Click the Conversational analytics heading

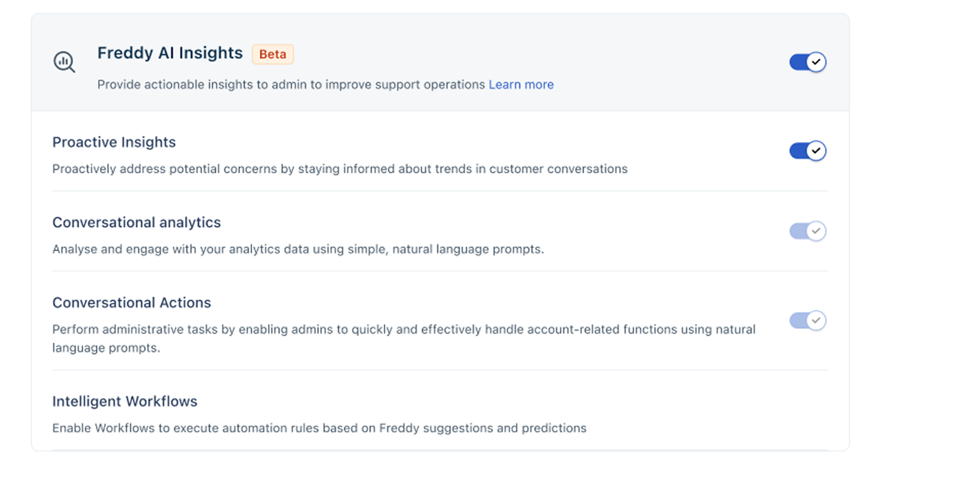click(137, 222)
